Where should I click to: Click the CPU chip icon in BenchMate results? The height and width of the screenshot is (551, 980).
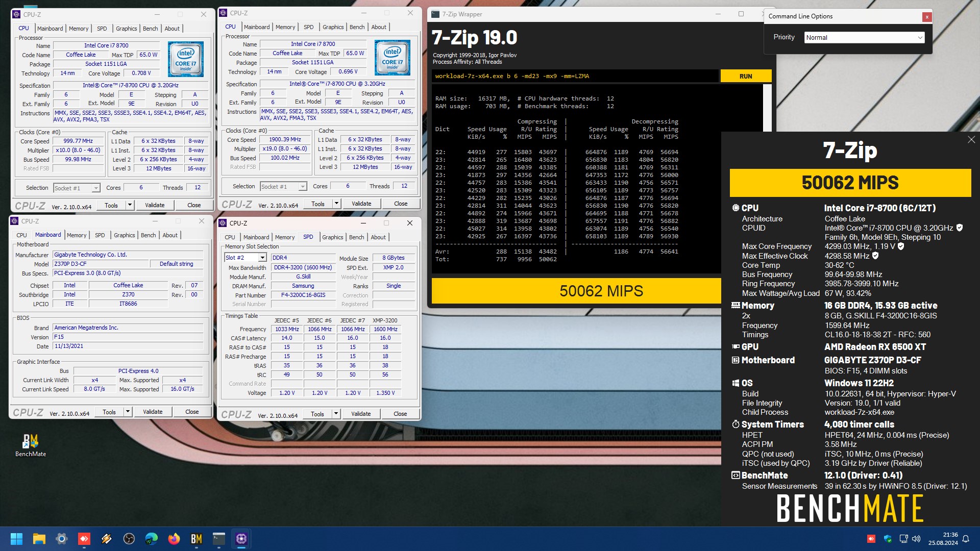point(736,208)
